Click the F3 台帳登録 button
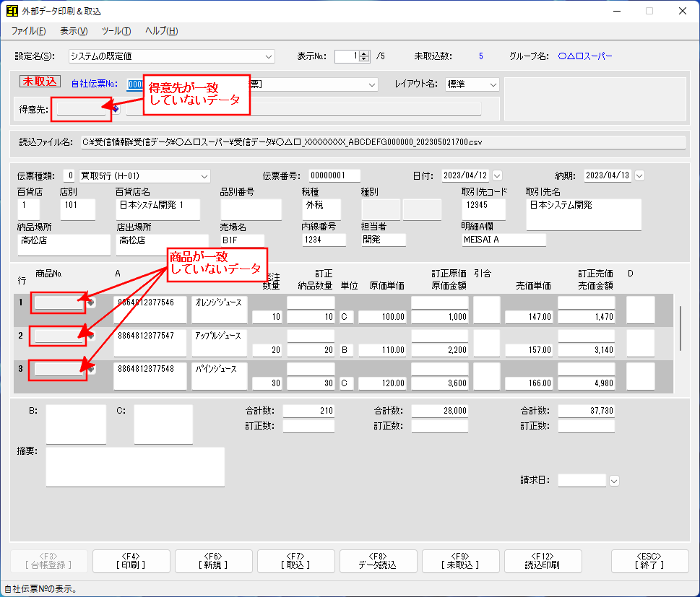700x597 pixels. pos(49,561)
